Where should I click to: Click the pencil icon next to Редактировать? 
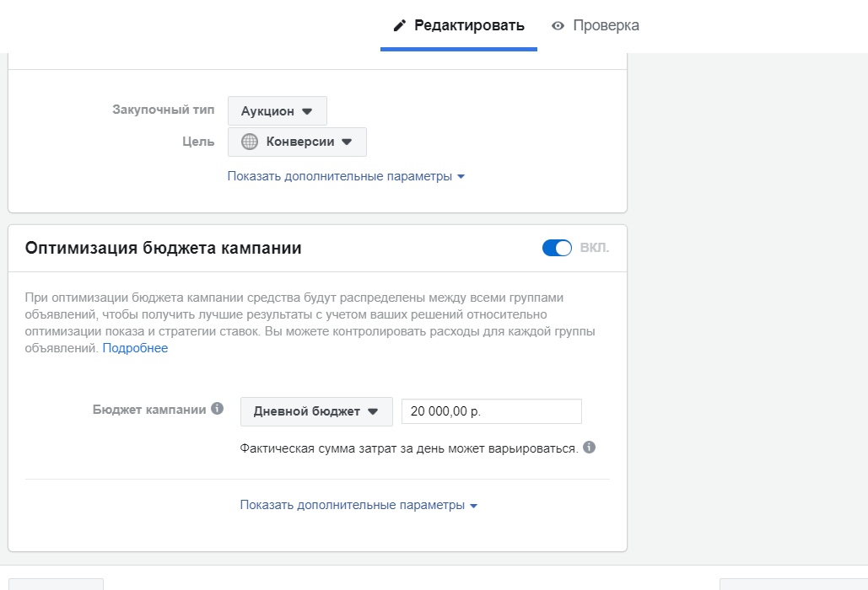(399, 25)
